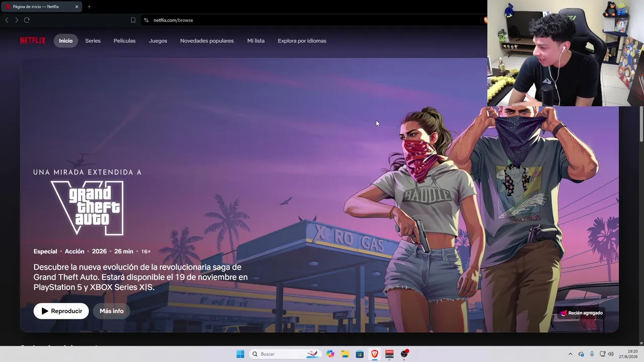Reload the Netflix page
The width and height of the screenshot is (644, 362).
tap(27, 20)
